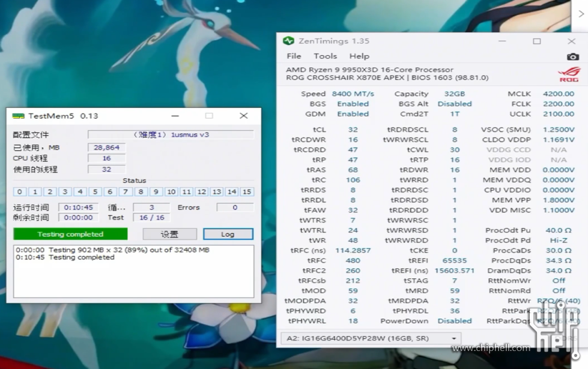Click the chevron arrow at top right
Screen dimensions: 588x369
581,14
